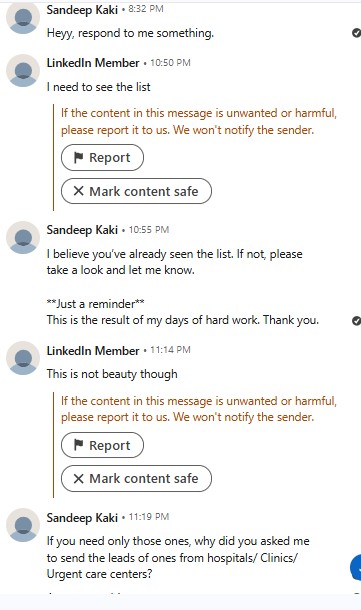The height and width of the screenshot is (610, 361).
Task: Open Sandeep Kaki avatar at 8:32 PM
Action: coord(23,18)
